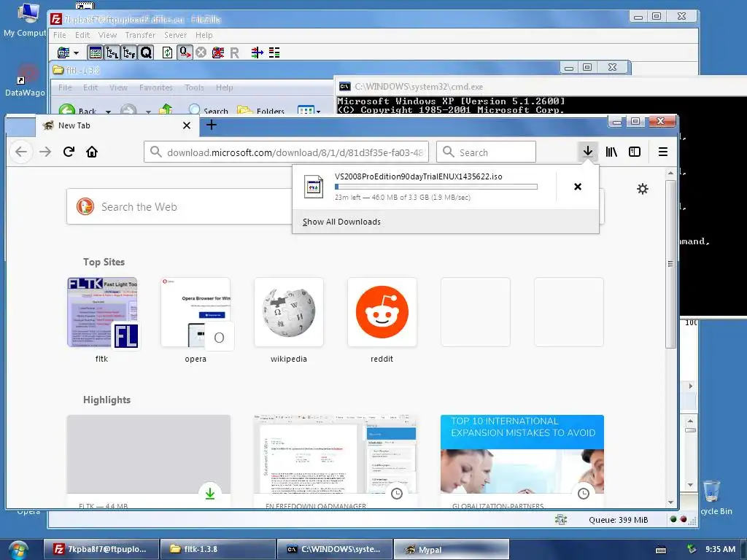Click the URL address bar
The width and height of the screenshot is (747, 560).
[x=286, y=152]
